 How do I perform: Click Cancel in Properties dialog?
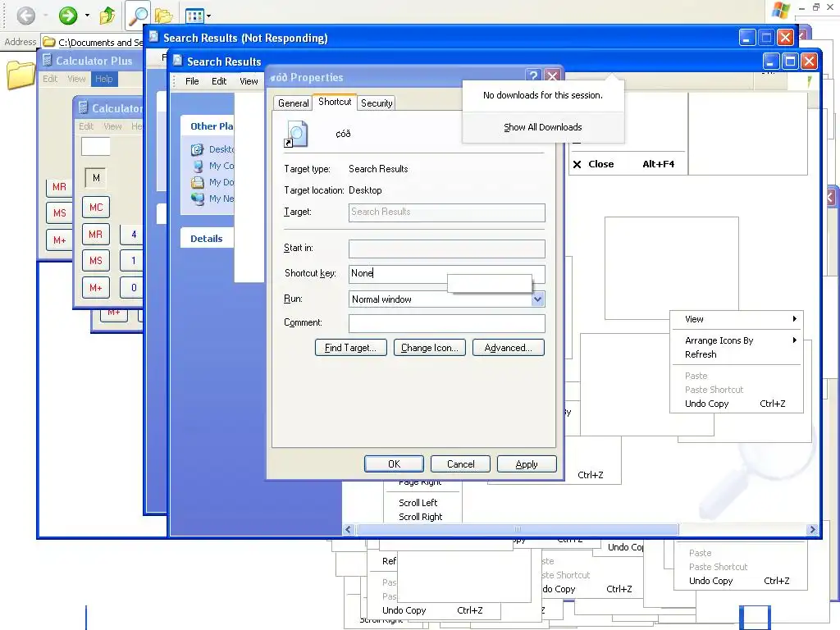click(461, 464)
